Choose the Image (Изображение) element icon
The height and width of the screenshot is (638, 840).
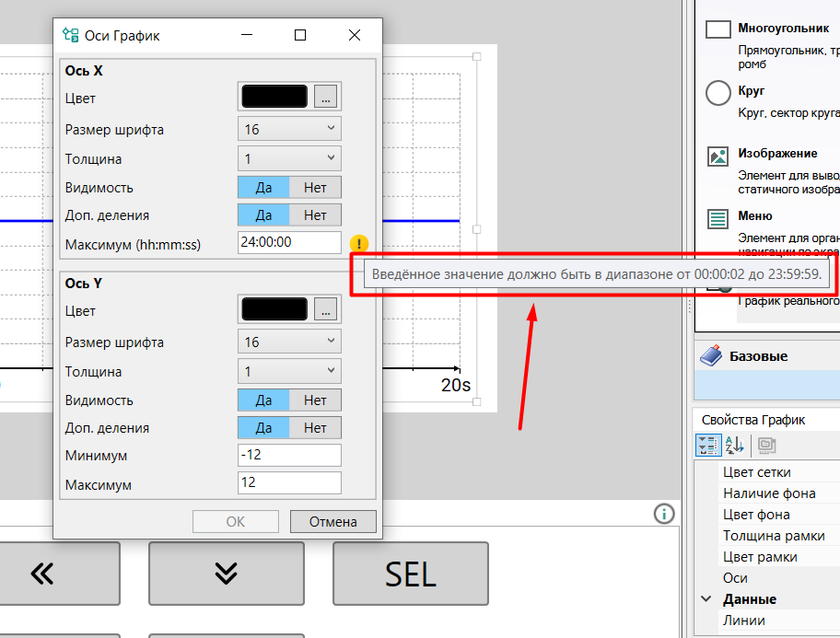[x=717, y=157]
